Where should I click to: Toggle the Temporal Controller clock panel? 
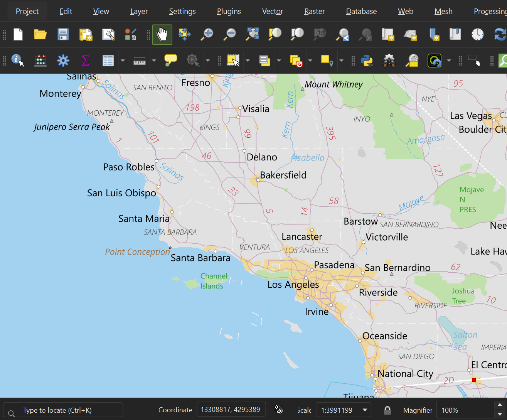click(x=478, y=34)
